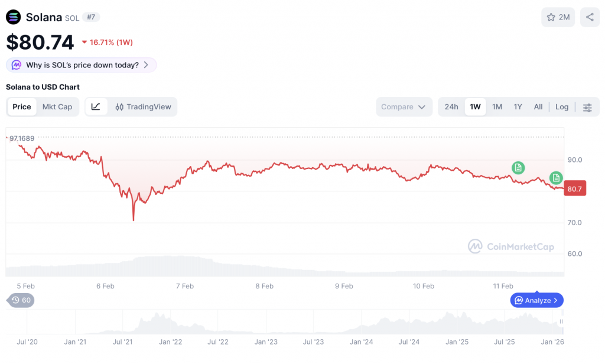
Task: Select the 1Y time range tab
Action: [518, 107]
